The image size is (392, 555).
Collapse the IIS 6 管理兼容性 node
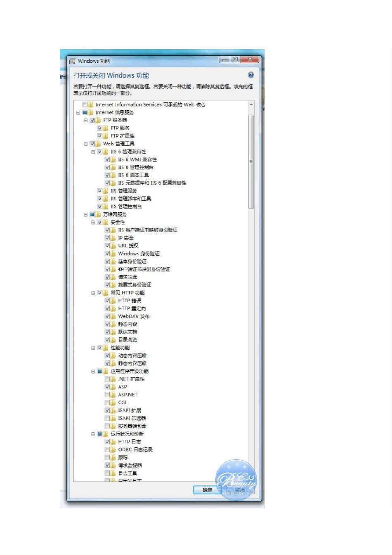(x=93, y=152)
